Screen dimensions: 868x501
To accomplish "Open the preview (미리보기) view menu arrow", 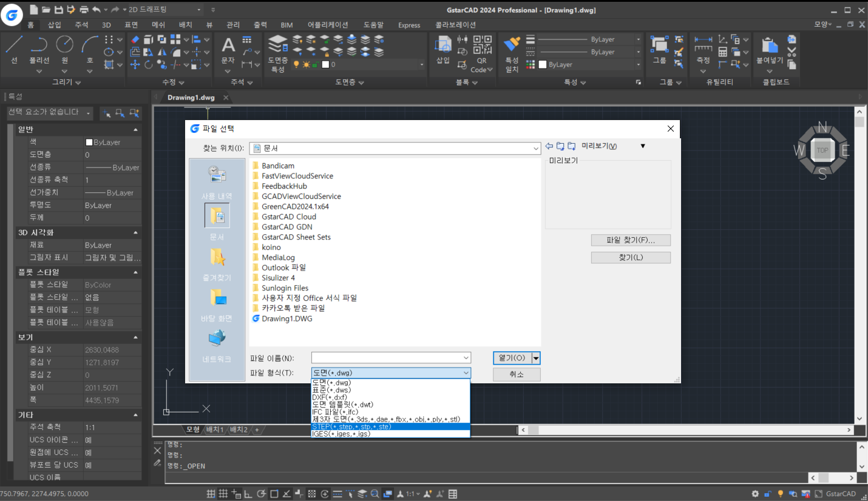I will 643,146.
